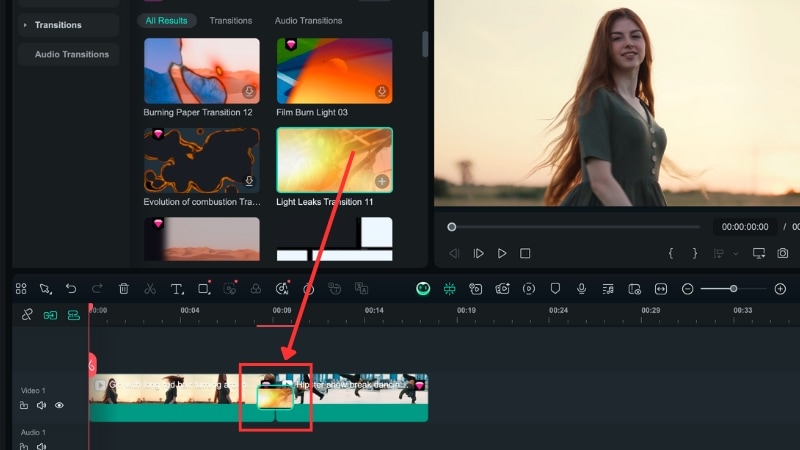Take a snapshot with camera icon
This screenshot has width=800, height=450.
click(783, 254)
